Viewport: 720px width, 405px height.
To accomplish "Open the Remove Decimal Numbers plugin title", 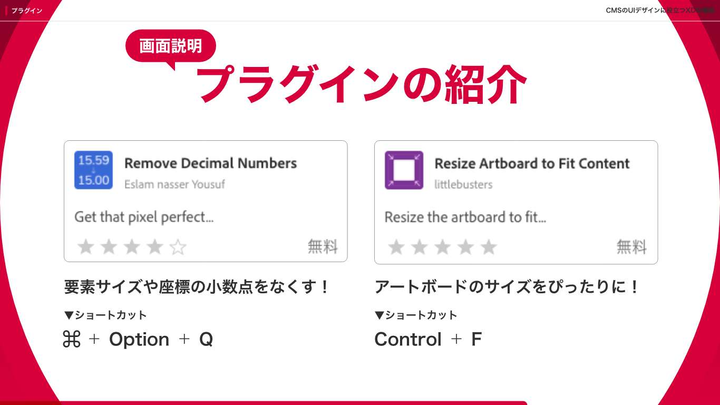I will pos(210,163).
